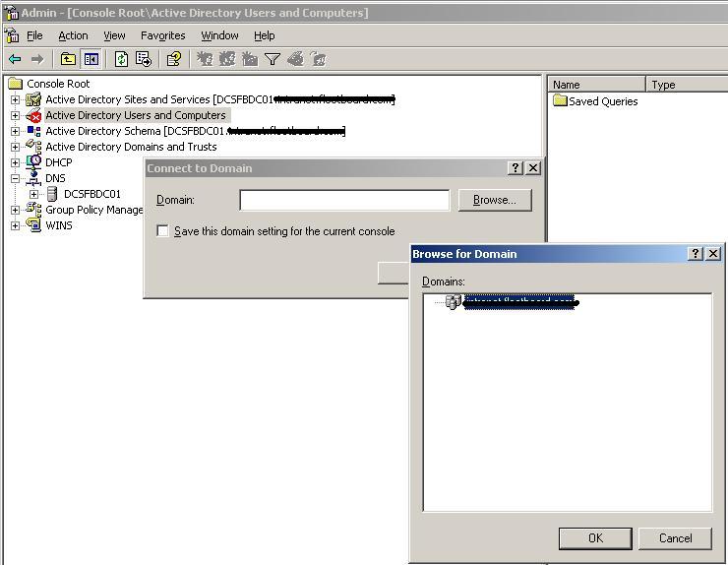
Task: Select the DHCP node icon
Action: click(x=33, y=162)
